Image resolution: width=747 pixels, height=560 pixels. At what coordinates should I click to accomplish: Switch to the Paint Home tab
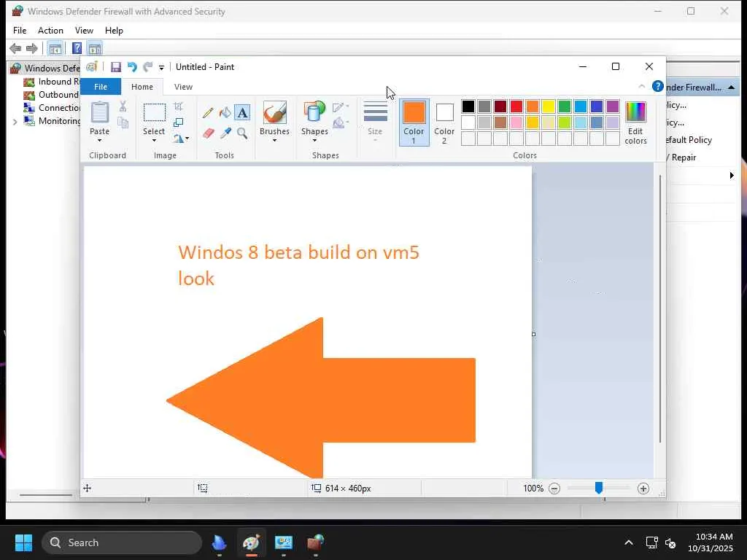(142, 87)
